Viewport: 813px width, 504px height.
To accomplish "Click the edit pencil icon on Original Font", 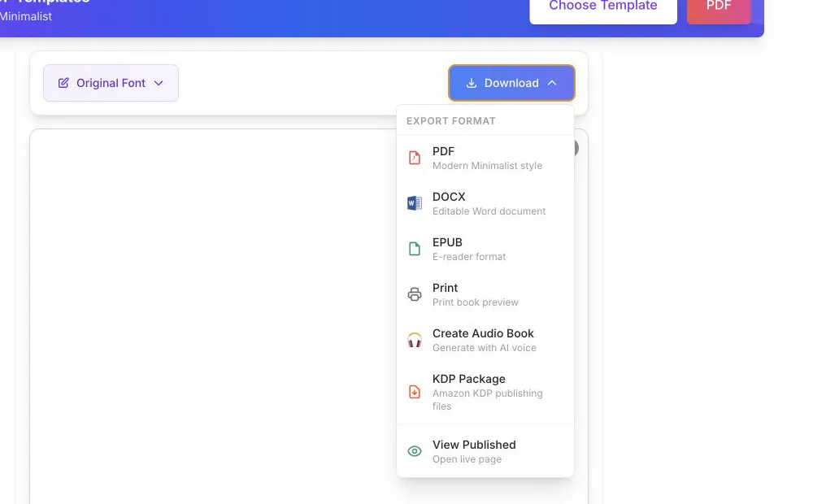I will (x=63, y=83).
